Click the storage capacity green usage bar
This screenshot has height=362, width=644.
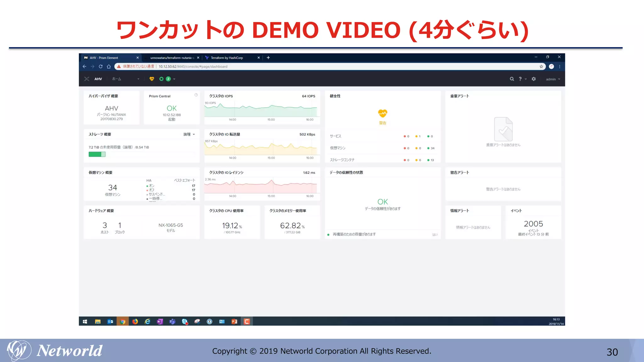pos(97,154)
